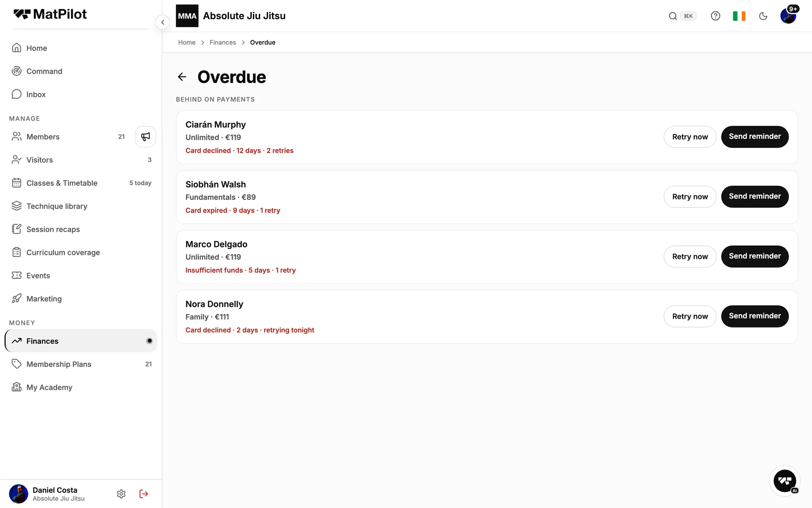Click the Curriculum coverage clipboard icon
This screenshot has height=508, width=812.
coord(17,252)
